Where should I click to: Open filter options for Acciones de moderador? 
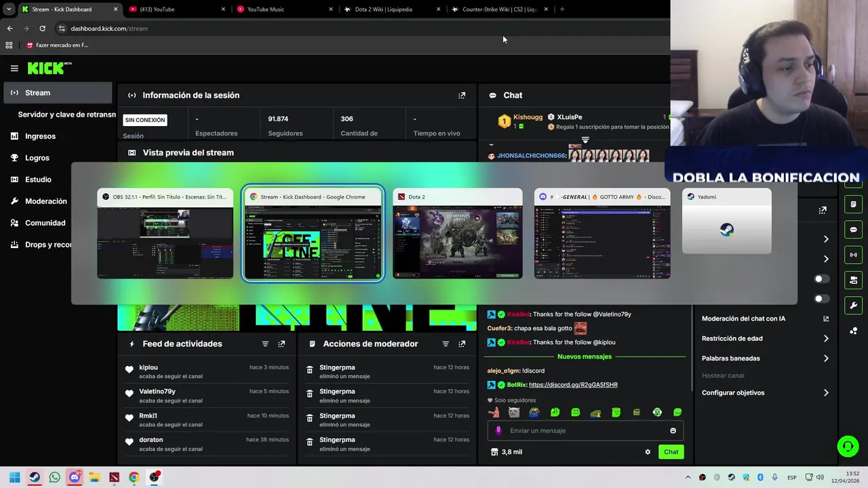click(x=446, y=344)
